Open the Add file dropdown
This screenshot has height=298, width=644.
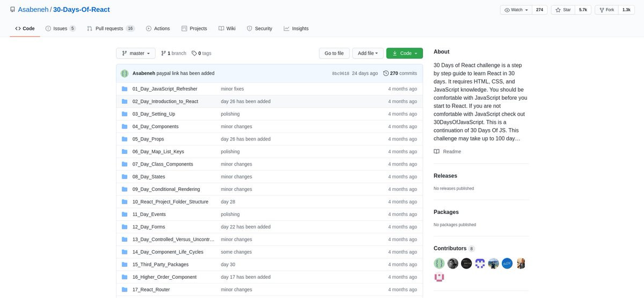coord(368,53)
